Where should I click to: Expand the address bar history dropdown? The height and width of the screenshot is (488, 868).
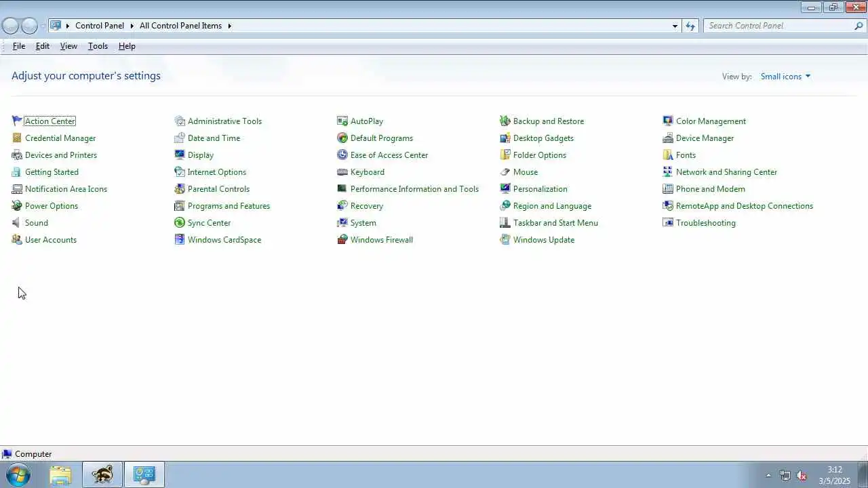tap(675, 26)
